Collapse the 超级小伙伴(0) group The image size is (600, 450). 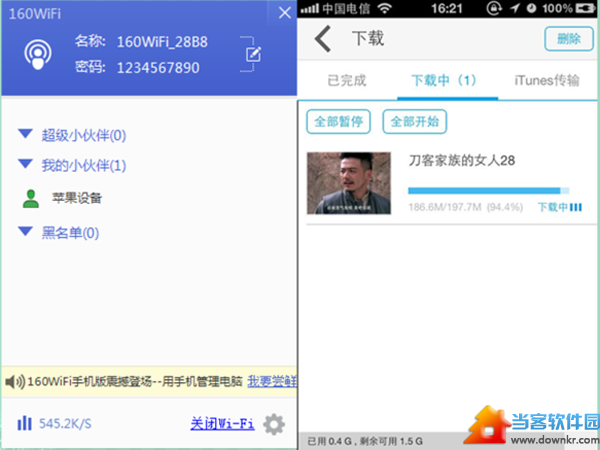coord(26,134)
